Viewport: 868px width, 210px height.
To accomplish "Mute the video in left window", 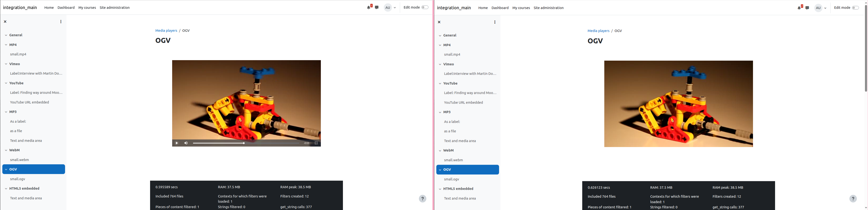I will [x=186, y=143].
